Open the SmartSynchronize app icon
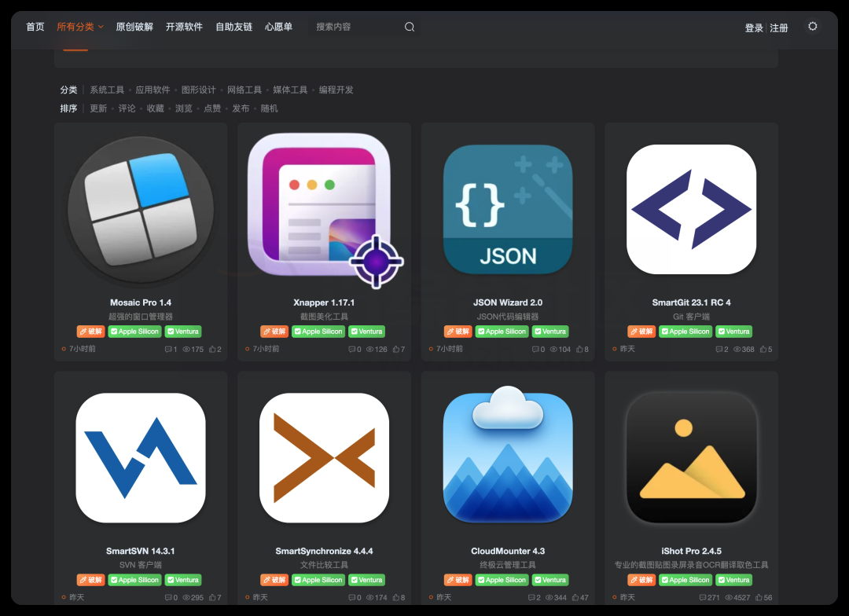This screenshot has height=616, width=849. (325, 458)
